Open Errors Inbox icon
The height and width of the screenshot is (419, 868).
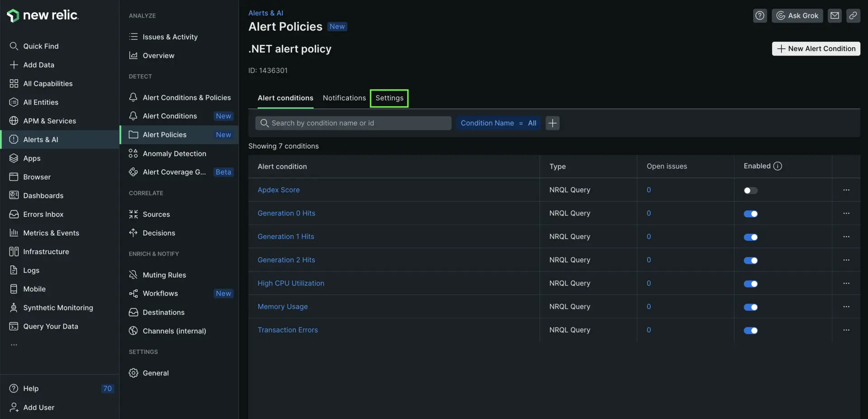pyautogui.click(x=14, y=214)
